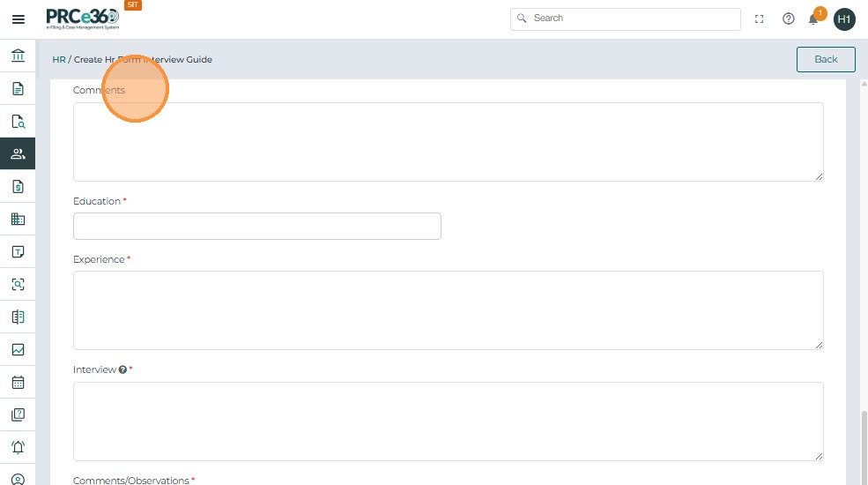Image resolution: width=868 pixels, height=485 pixels.
Task: Open the H1 user profile avatar
Action: pos(844,19)
